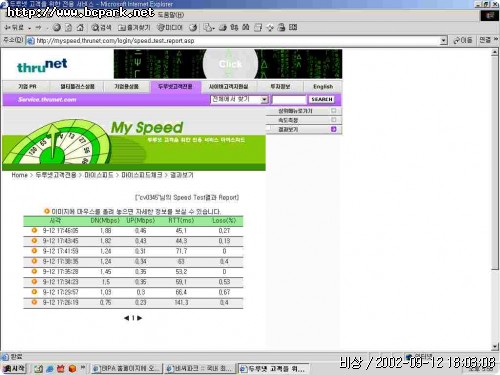Open the History icon next to 미디어
Viewport: 500px width, 375px height.
tap(193, 28)
